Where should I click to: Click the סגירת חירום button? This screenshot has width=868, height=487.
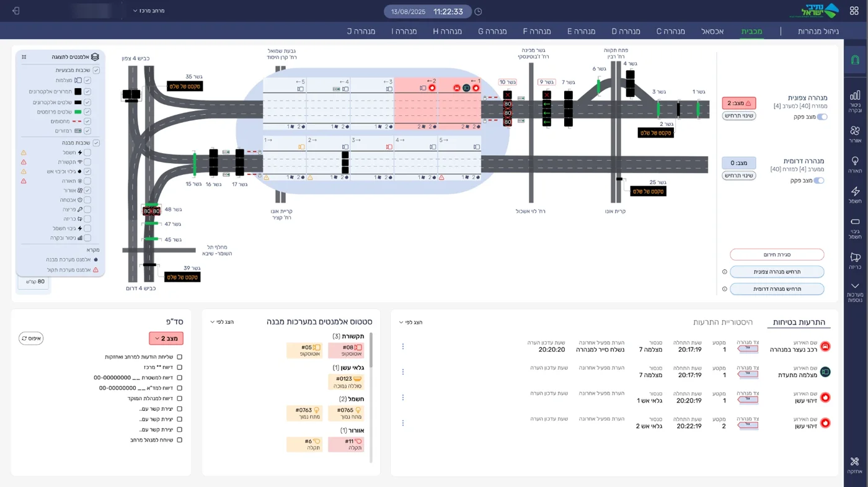click(777, 255)
